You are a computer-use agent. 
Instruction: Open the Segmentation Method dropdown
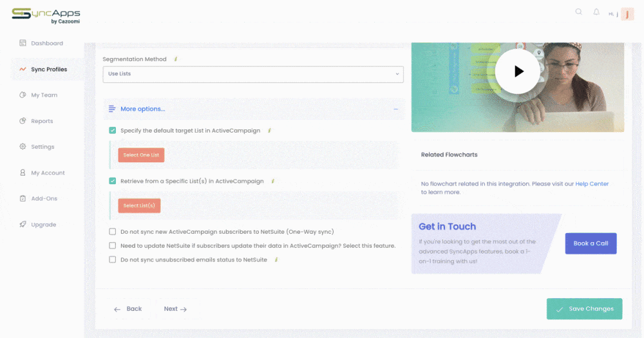click(x=253, y=74)
